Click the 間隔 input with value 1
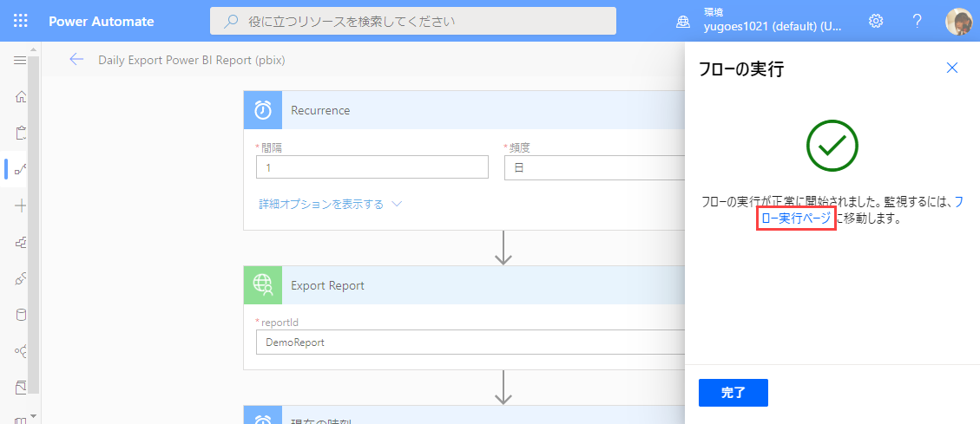This screenshot has height=424, width=980. 372,167
